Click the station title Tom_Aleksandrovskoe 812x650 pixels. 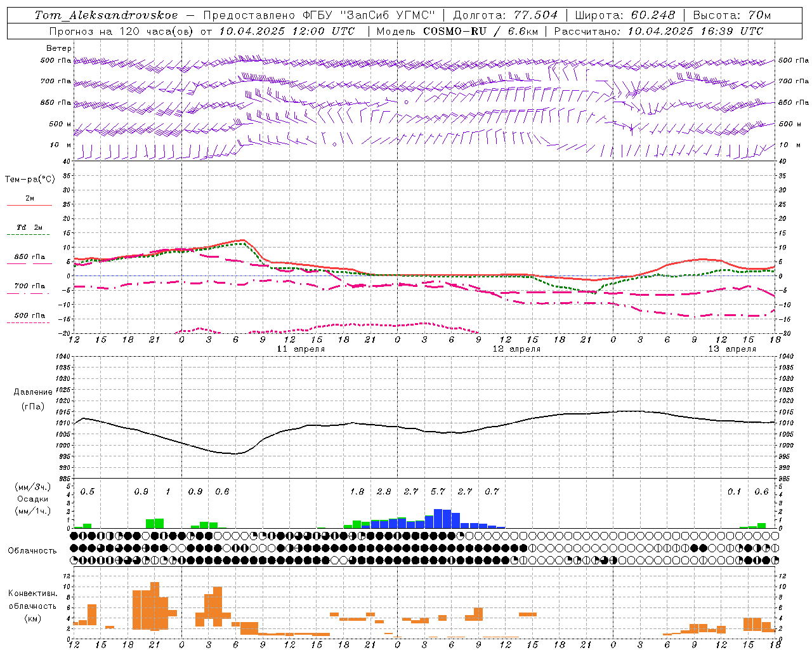(x=107, y=15)
